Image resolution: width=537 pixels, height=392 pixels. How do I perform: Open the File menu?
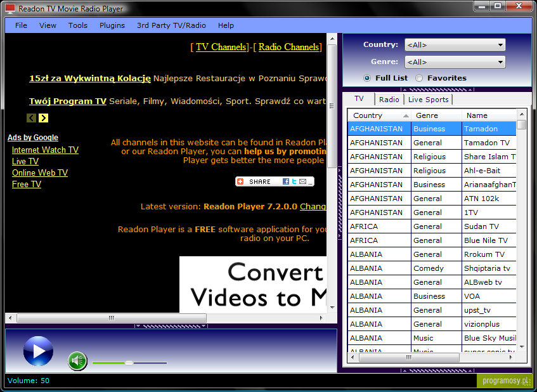pyautogui.click(x=21, y=25)
